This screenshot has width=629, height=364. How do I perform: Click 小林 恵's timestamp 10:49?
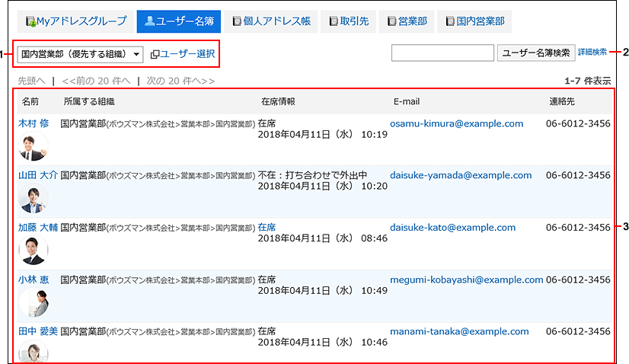(374, 291)
